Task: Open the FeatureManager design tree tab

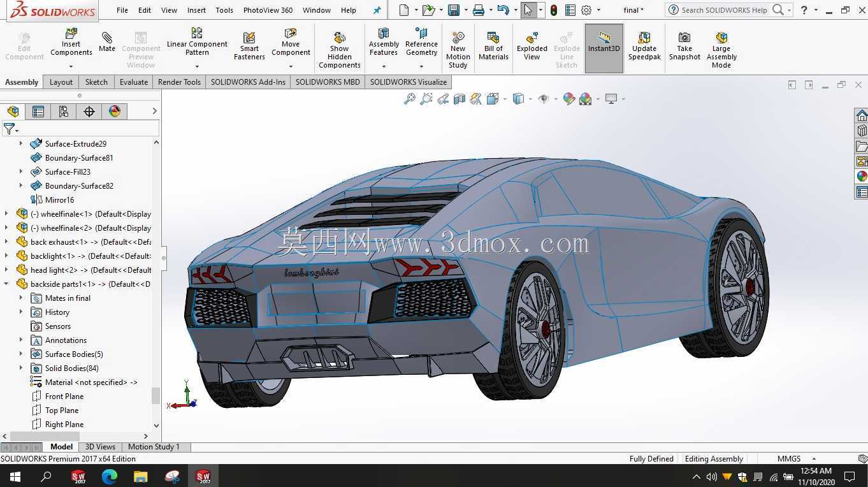Action: [13, 112]
